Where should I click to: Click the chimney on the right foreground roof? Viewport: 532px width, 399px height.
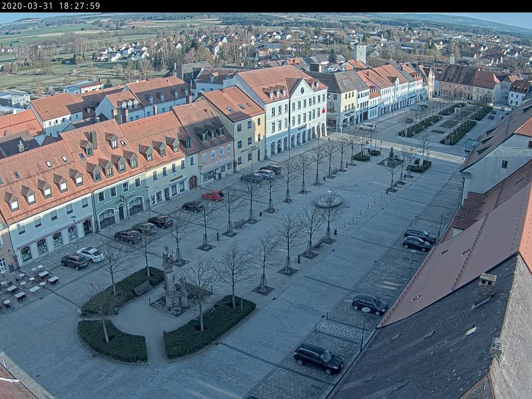(484, 288)
